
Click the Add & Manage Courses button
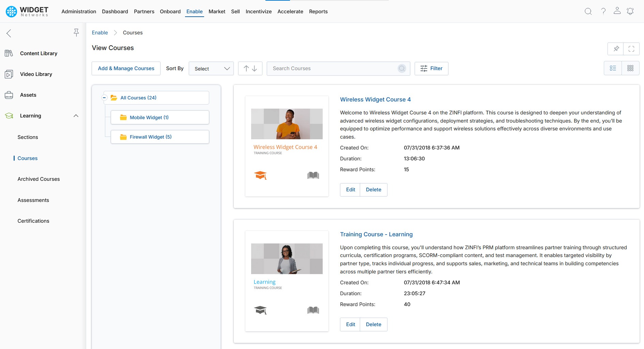[126, 68]
